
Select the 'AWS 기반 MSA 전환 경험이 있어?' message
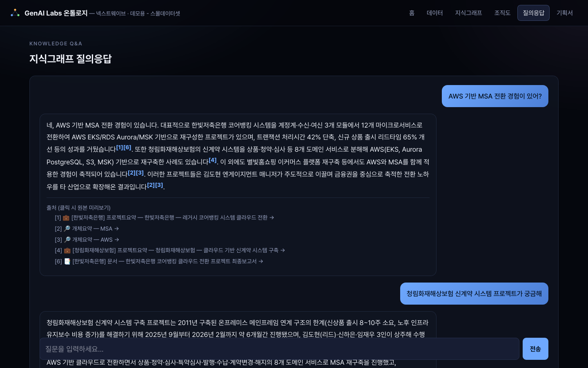pyautogui.click(x=495, y=96)
